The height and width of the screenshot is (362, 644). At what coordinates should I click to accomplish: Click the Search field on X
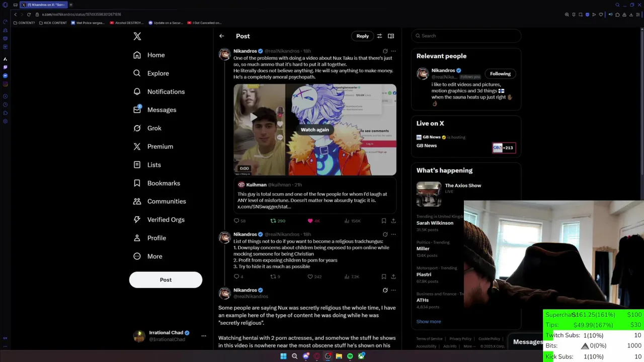point(466,36)
